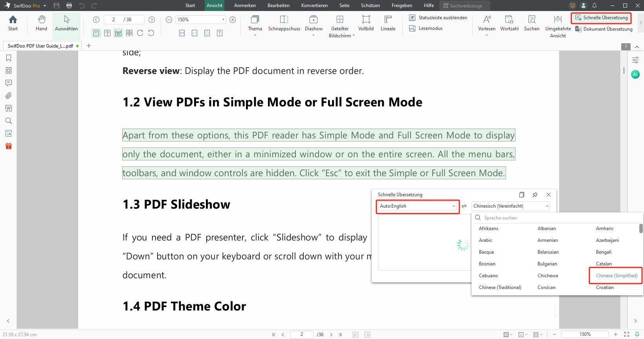The image size is (644, 339).
Task: Open the Suchen search tool
Action: 532,23
